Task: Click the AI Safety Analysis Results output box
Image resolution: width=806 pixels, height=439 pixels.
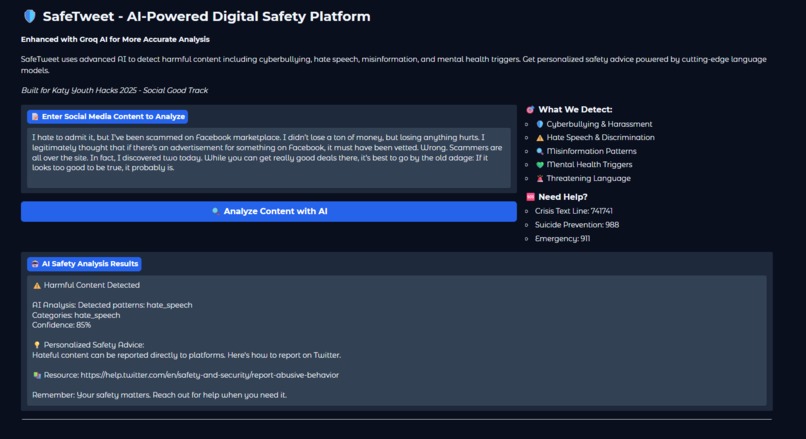Action: (397, 340)
